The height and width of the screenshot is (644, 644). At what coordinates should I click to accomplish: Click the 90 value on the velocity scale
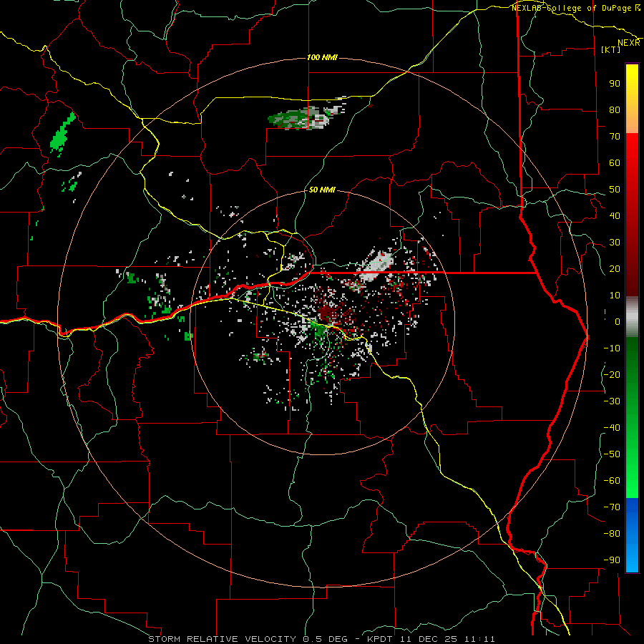pyautogui.click(x=615, y=84)
